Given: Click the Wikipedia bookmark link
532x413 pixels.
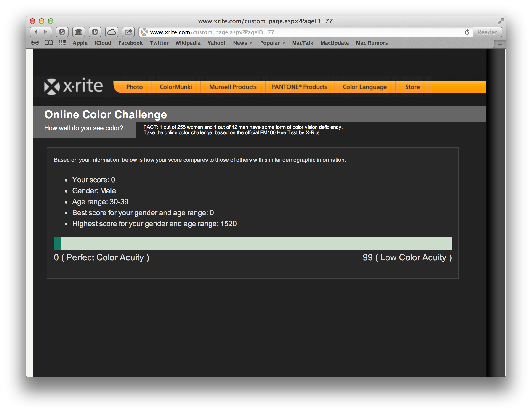Looking at the screenshot, I should point(188,43).
